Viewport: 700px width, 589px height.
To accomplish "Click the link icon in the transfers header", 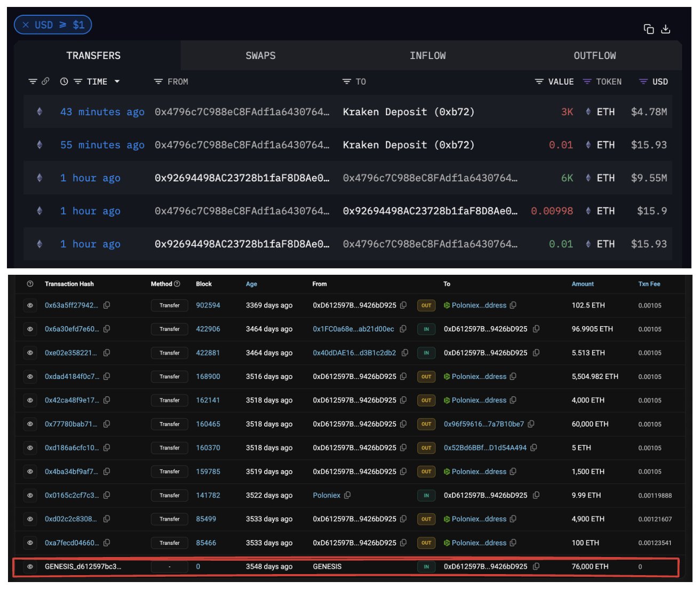I will pos(45,82).
